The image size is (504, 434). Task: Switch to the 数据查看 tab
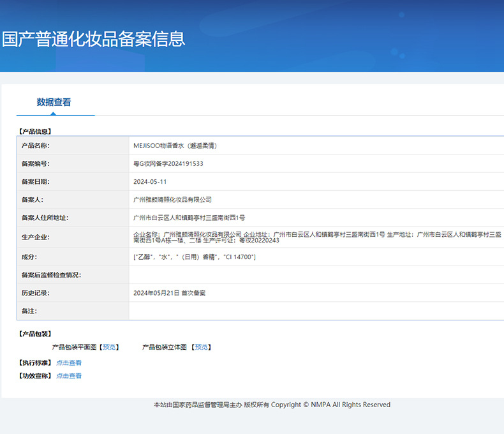coord(54,102)
